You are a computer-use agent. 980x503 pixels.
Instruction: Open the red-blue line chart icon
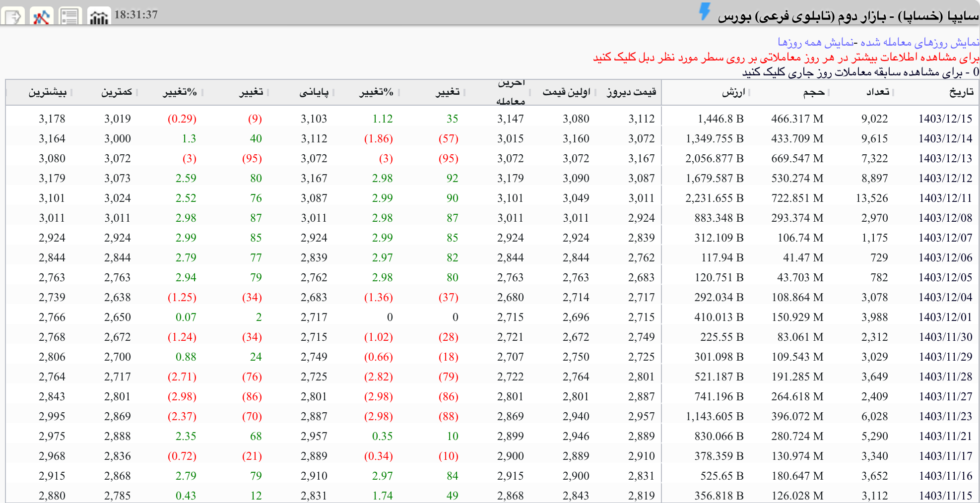(x=41, y=16)
